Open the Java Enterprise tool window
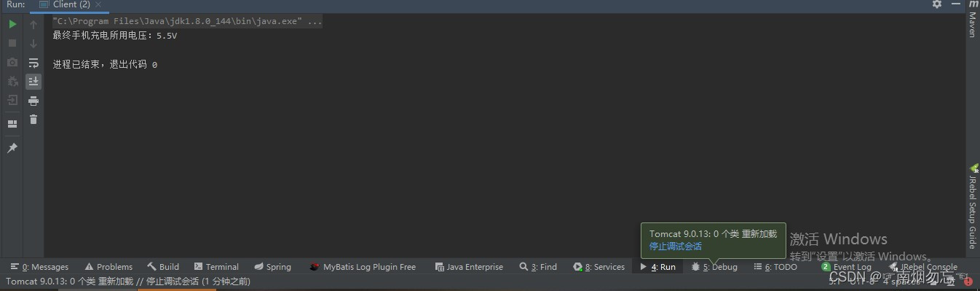The image size is (980, 291). 469,267
